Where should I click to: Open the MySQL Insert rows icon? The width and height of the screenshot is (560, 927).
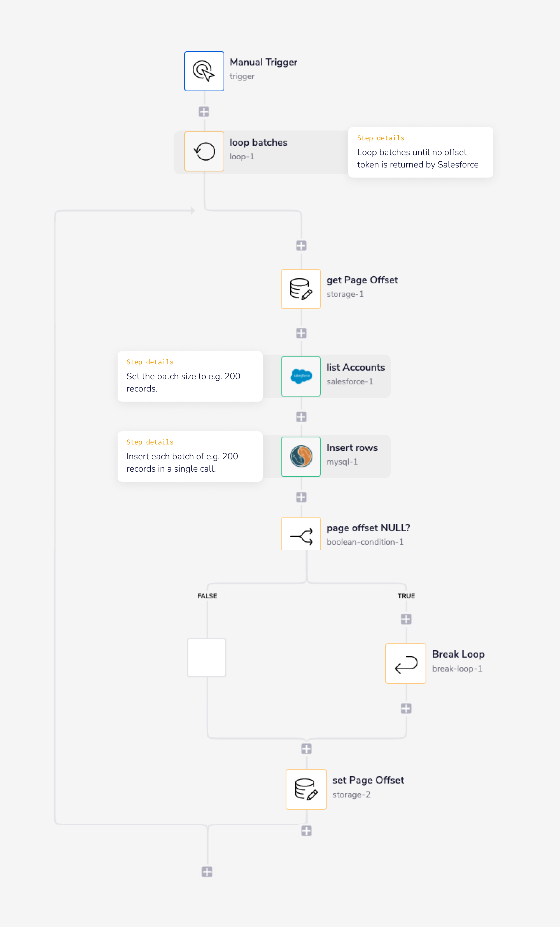[300, 456]
